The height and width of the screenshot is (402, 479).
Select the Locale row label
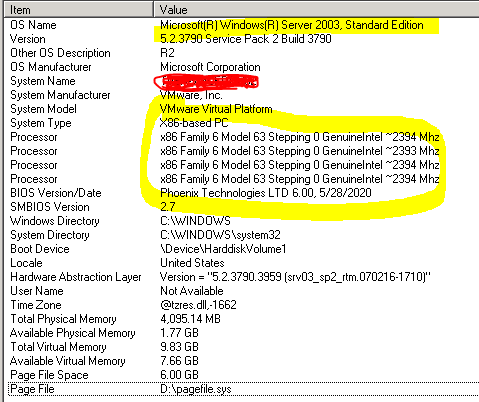point(26,263)
